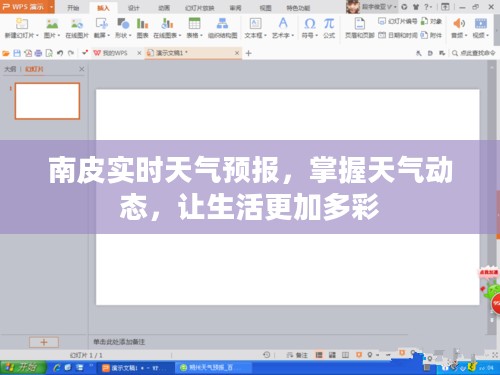500x375 pixels.
Task: Open Online Charts (在线图表)
Action: pyautogui.click(x=167, y=24)
